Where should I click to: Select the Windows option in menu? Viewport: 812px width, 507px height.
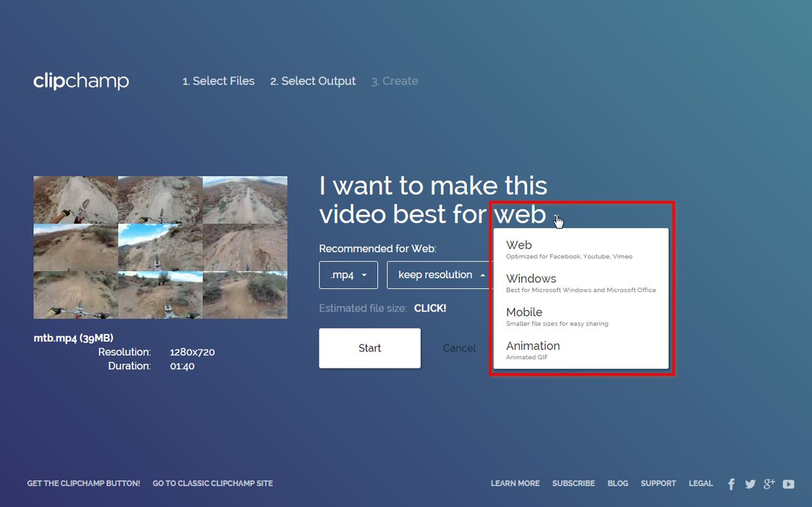[580, 283]
